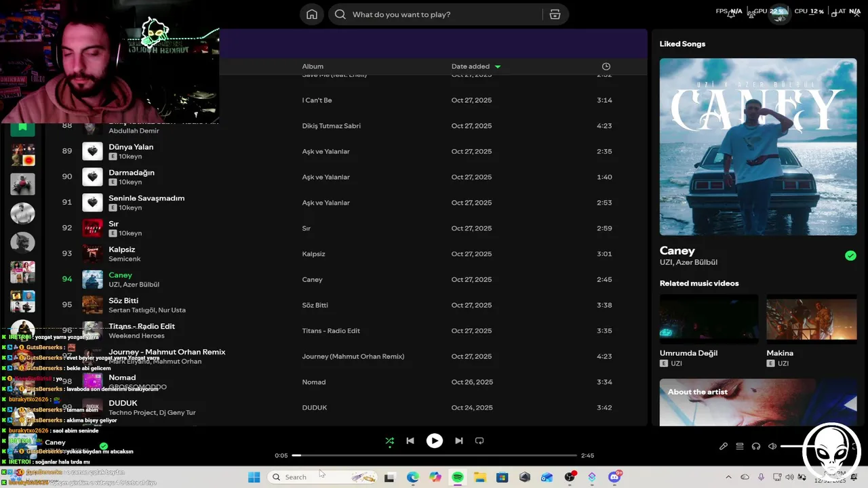Skip to the previous track

point(410,441)
